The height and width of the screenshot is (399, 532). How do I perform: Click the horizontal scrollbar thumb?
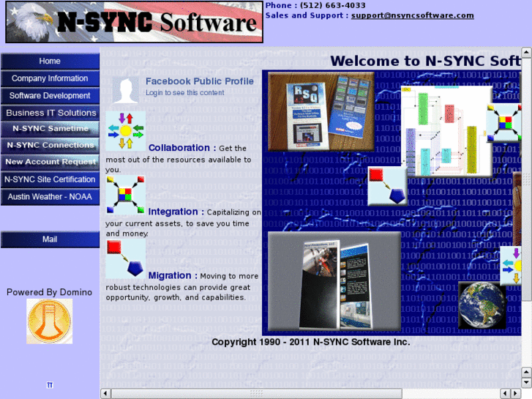(x=257, y=394)
